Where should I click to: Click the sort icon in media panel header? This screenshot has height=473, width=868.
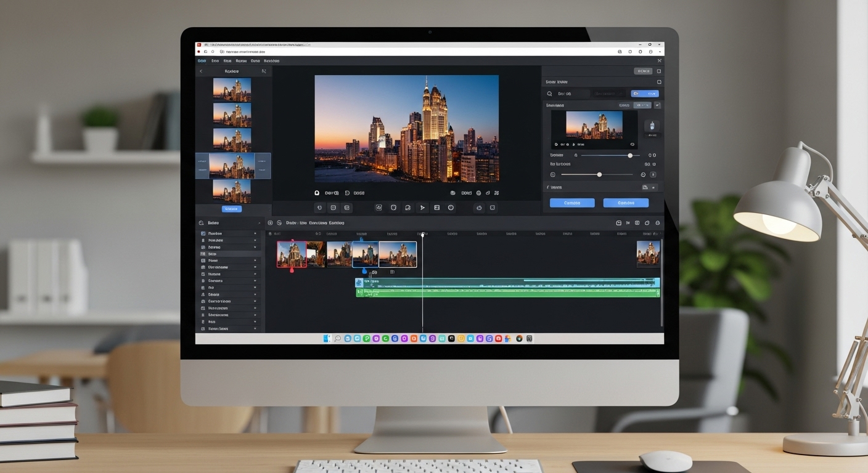pyautogui.click(x=264, y=71)
